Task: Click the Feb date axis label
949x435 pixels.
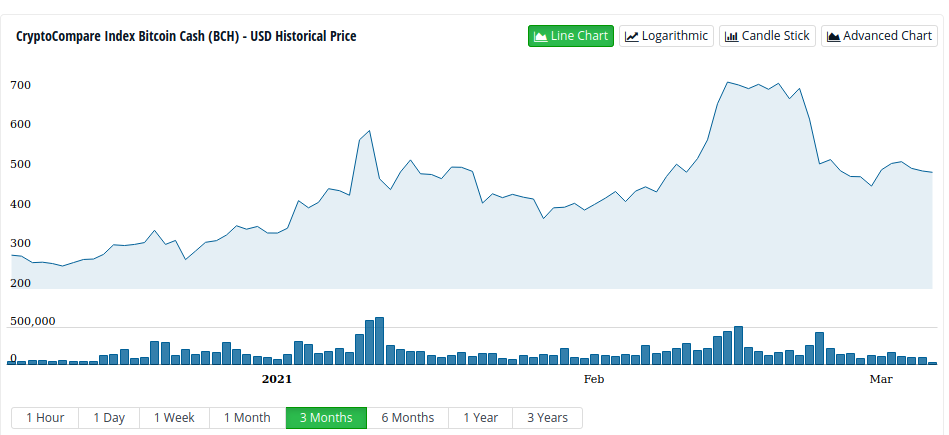Action: [594, 379]
